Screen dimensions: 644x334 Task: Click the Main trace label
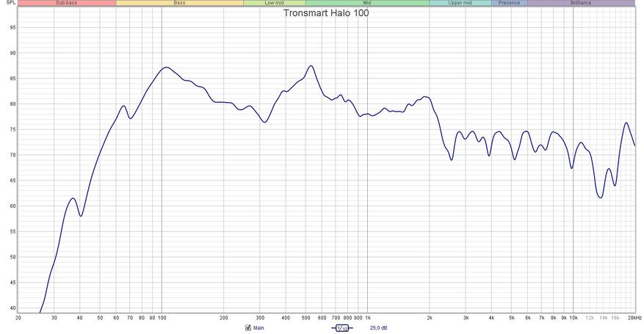tap(258, 328)
